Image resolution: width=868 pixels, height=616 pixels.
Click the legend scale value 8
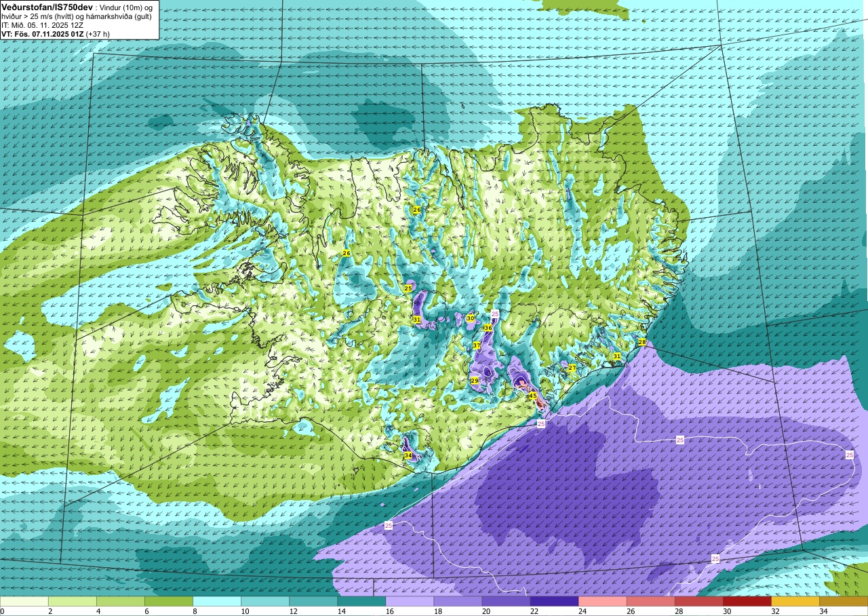tap(193, 611)
